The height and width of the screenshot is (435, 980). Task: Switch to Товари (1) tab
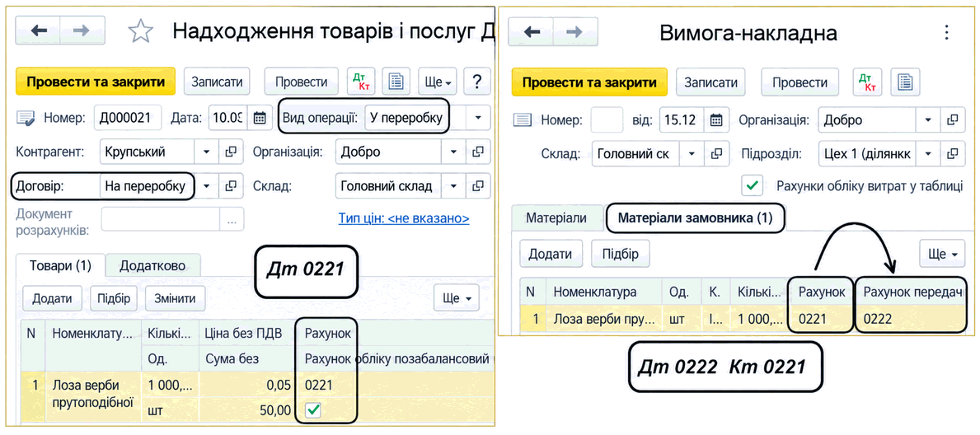[x=60, y=265]
